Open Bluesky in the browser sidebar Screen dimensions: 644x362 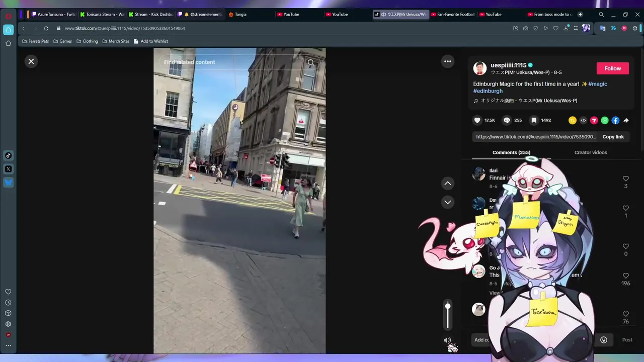(8, 183)
